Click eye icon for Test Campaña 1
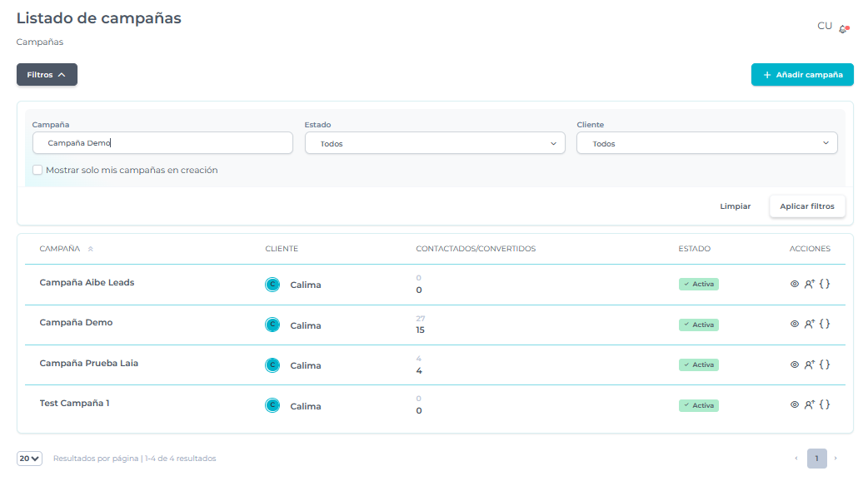Image resolution: width=868 pixels, height=486 pixels. (794, 404)
